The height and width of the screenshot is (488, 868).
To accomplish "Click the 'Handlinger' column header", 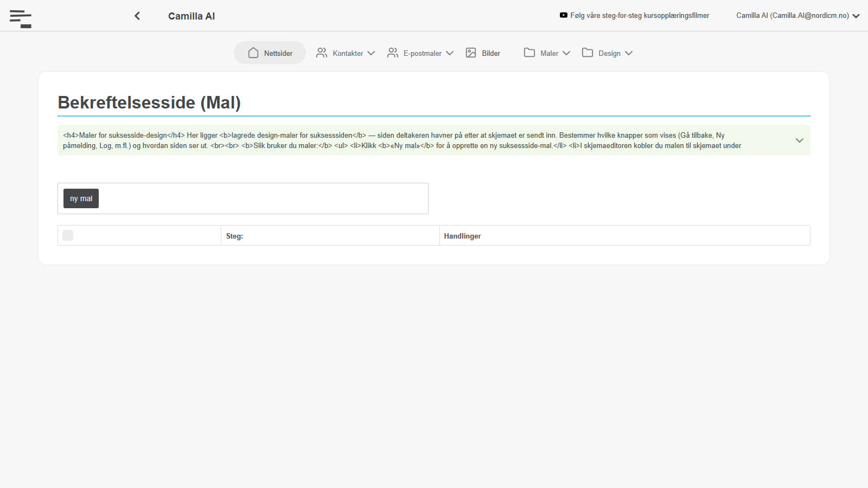I will pos(462,236).
